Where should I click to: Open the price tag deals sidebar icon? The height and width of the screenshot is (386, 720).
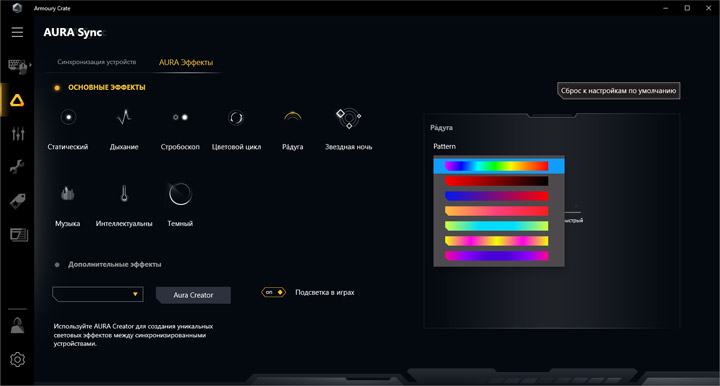click(x=17, y=201)
